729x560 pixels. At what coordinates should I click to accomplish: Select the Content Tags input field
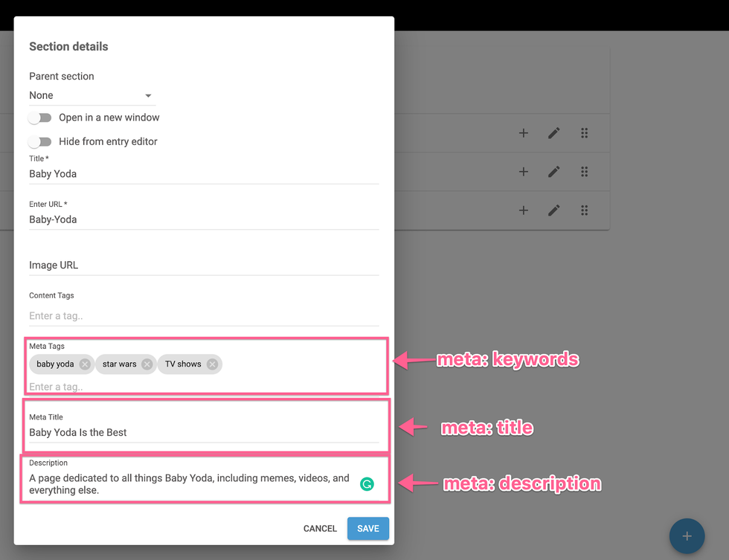click(203, 316)
